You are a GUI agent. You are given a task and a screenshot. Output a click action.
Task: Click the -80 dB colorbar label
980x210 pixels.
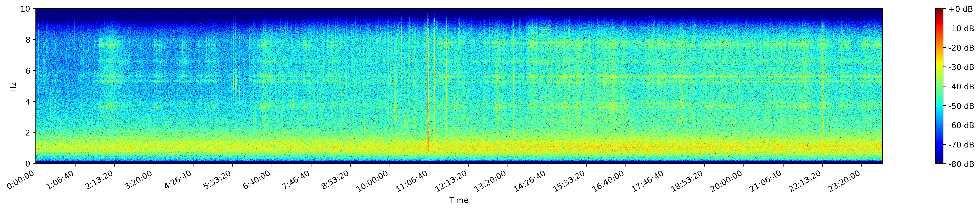tap(961, 164)
